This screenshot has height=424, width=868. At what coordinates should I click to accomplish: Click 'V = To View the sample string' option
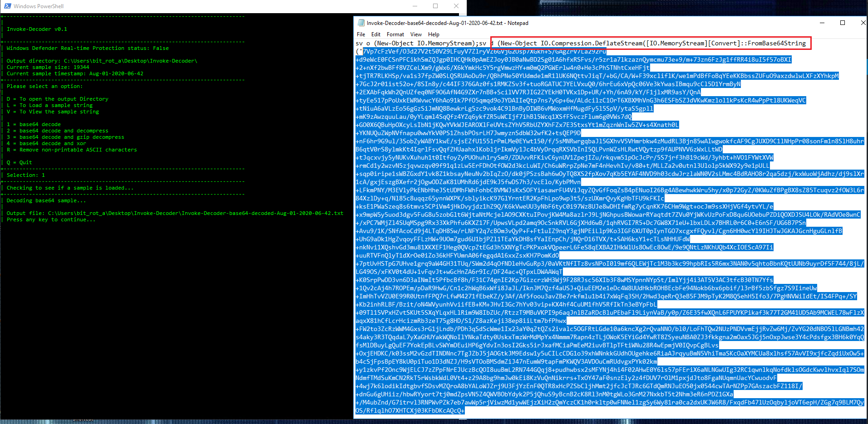tap(53, 112)
